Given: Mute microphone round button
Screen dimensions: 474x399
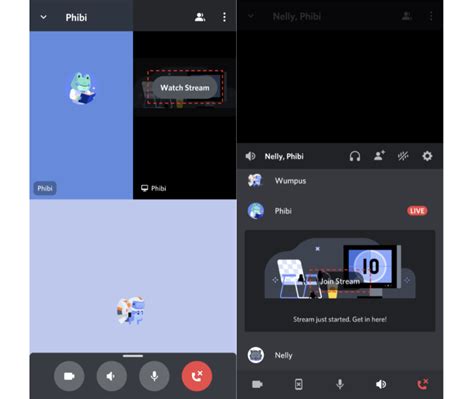Looking at the screenshot, I should (154, 376).
